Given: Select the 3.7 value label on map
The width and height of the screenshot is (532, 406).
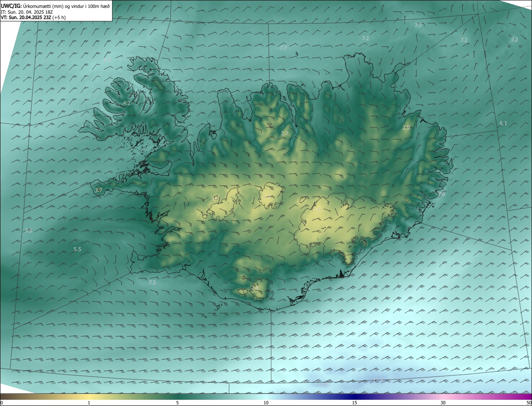Looking at the screenshot, I should pos(99,190).
